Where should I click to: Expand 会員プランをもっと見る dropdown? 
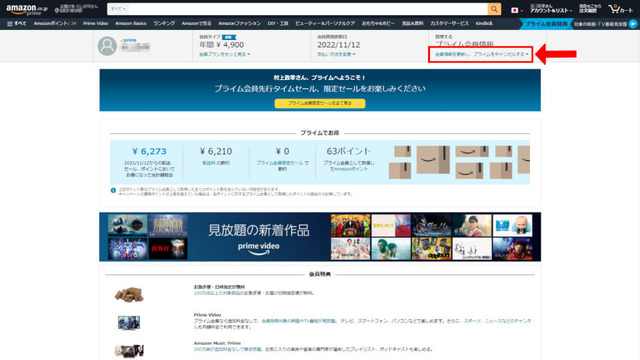(224, 54)
